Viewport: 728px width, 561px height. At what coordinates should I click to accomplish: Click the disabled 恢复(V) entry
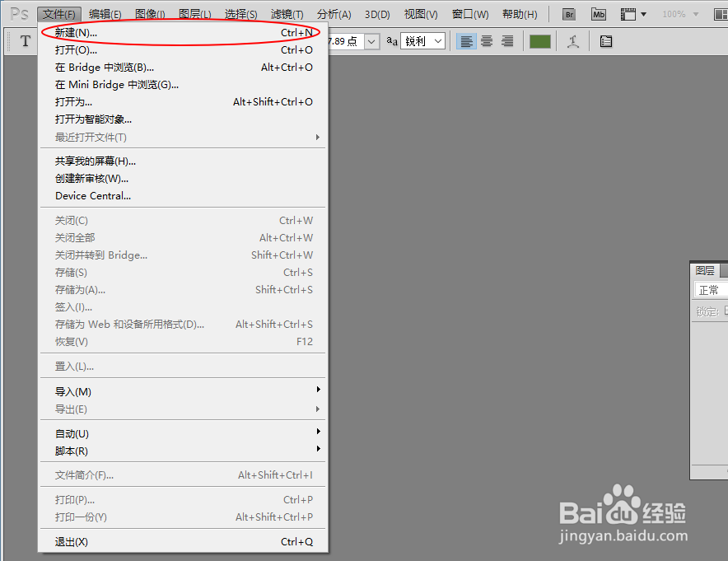[183, 342]
